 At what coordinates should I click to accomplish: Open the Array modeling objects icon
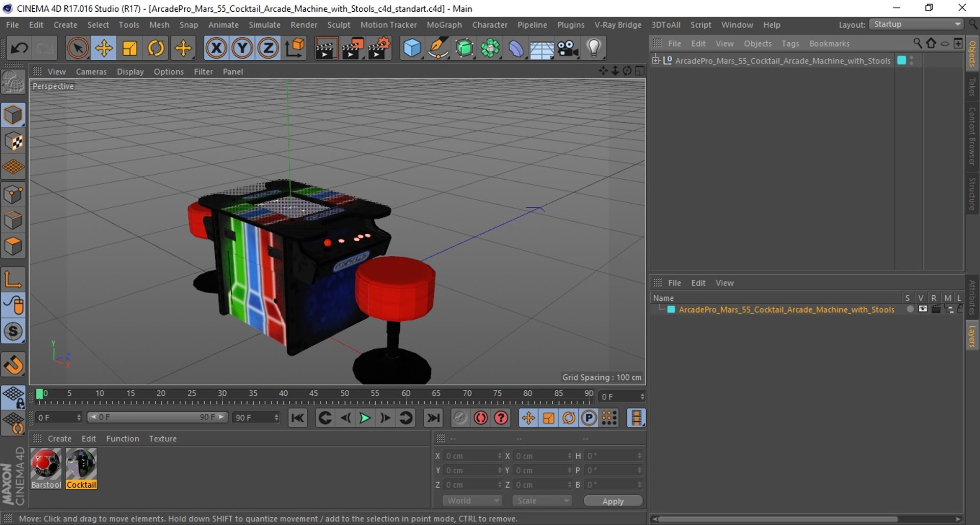coord(491,48)
